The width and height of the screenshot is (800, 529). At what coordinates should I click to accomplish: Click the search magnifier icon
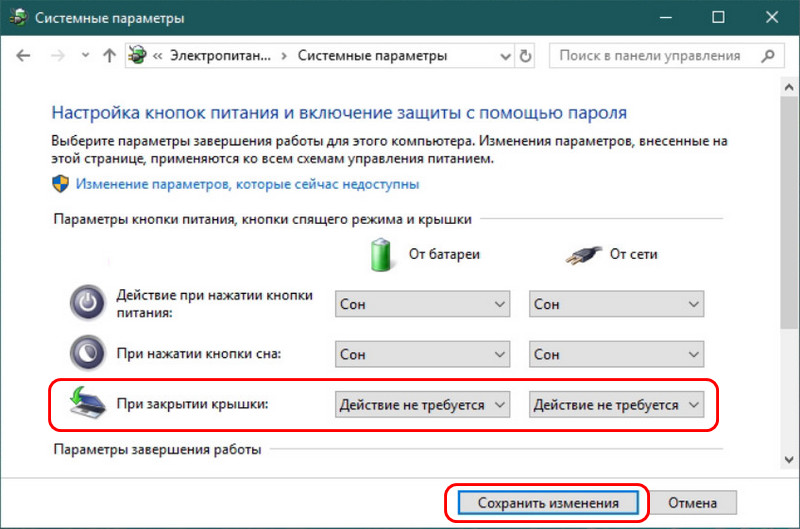tap(768, 56)
